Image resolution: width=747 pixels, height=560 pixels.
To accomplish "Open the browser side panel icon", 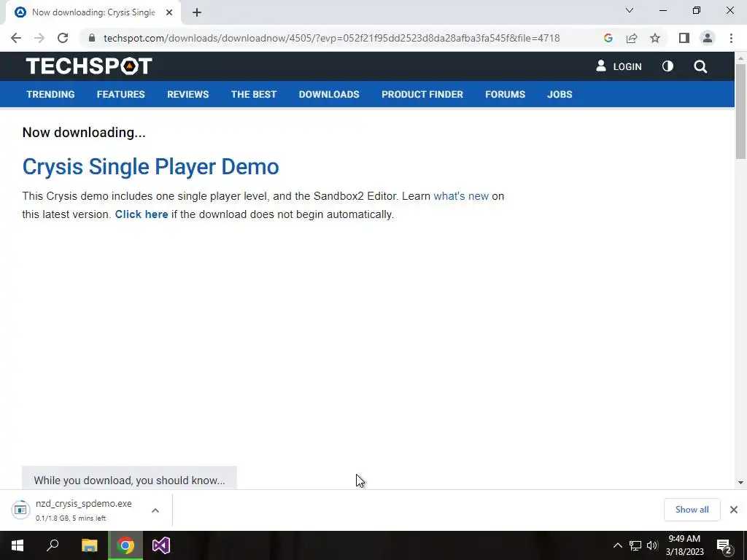I will (684, 38).
